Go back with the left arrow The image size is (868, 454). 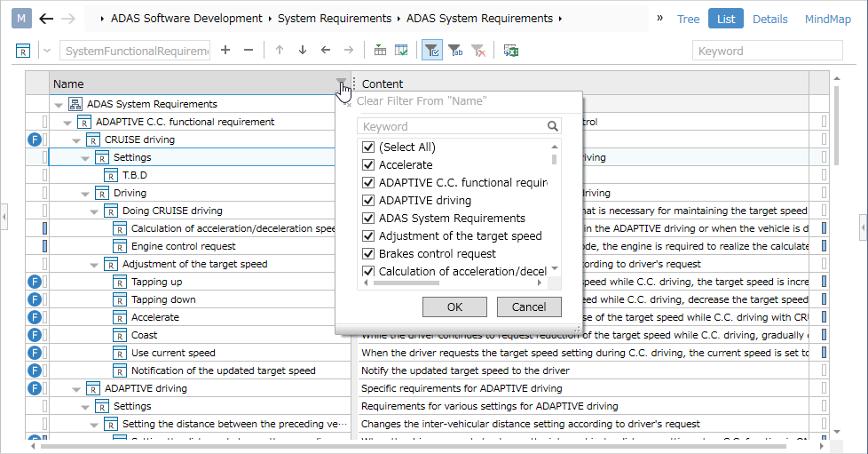(46, 19)
